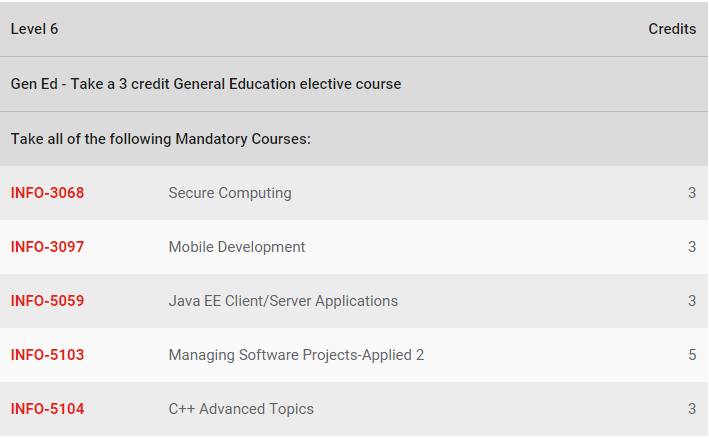Image resolution: width=709 pixels, height=438 pixels.
Task: Open the INFO-3068 course link
Action: point(47,193)
